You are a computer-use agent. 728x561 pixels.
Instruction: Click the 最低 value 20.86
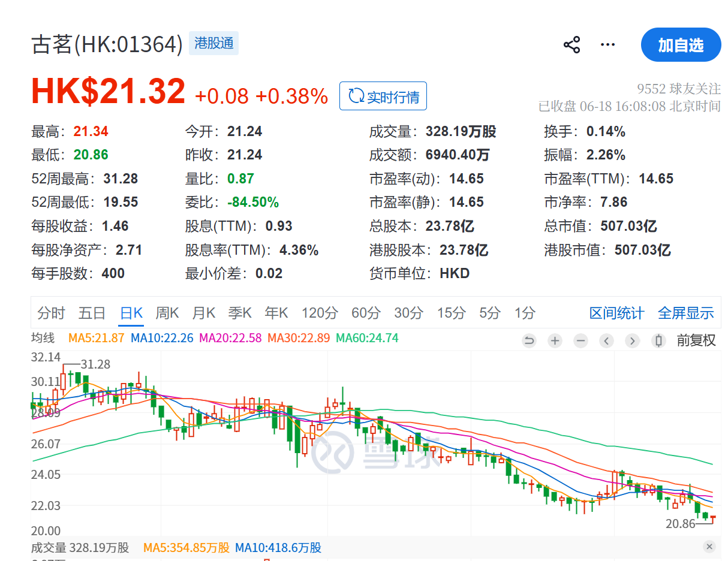[91, 155]
